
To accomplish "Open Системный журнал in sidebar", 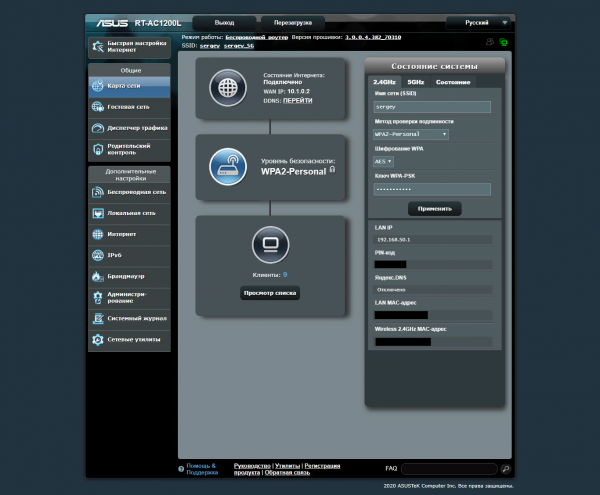I will [129, 318].
